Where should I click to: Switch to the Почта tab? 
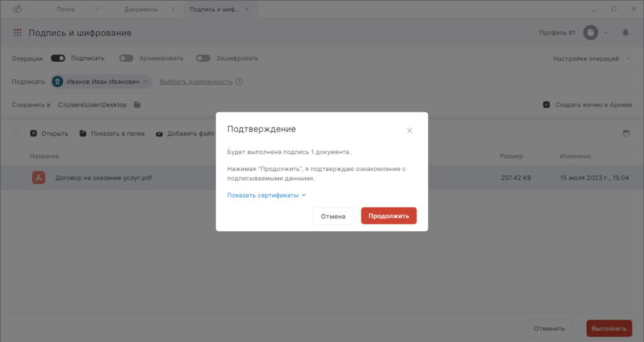(65, 9)
